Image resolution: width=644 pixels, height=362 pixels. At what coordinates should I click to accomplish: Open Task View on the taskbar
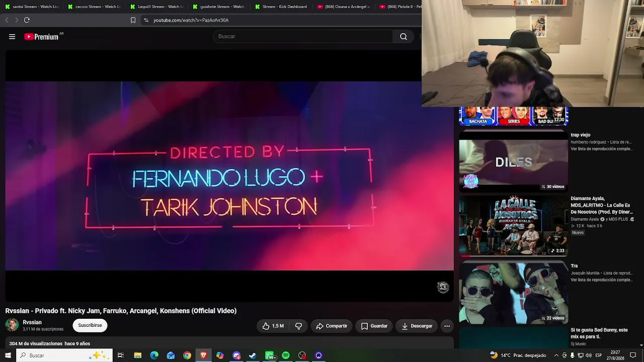tap(121, 355)
